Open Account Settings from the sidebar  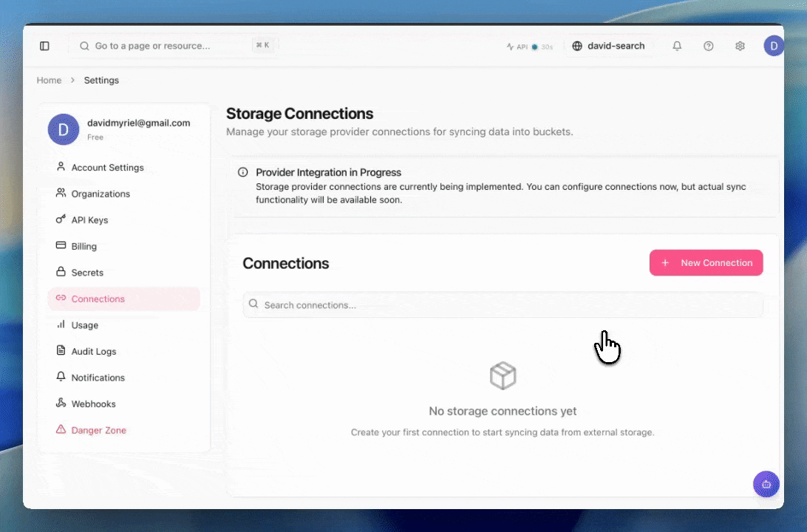106,167
